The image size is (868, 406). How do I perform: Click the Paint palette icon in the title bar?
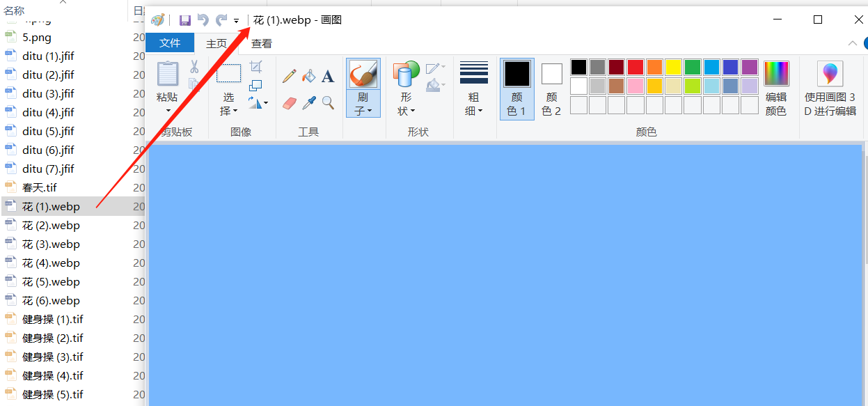158,20
